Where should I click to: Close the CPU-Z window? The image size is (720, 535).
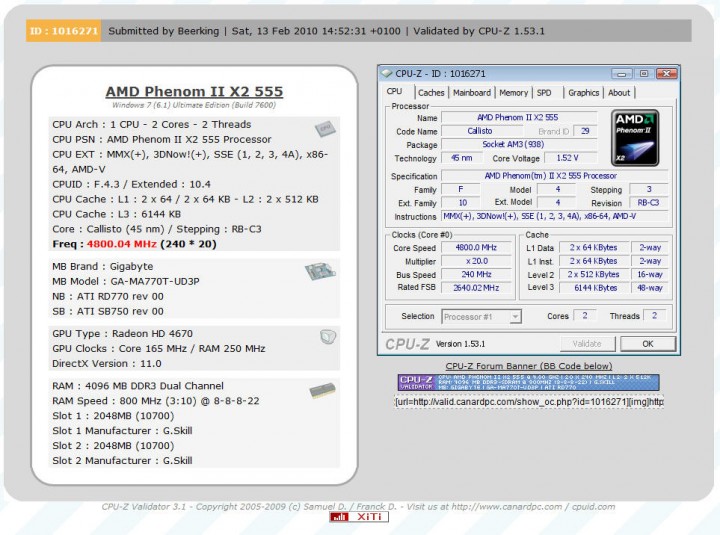tap(666, 73)
